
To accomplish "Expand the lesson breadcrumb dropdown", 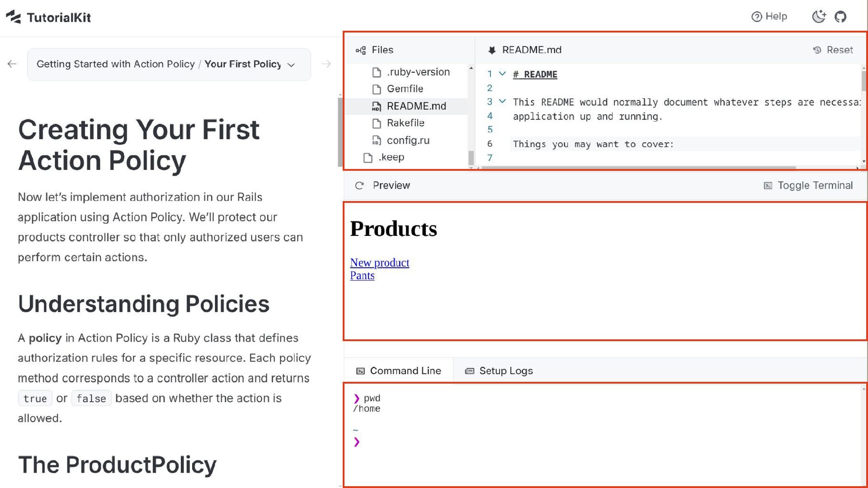I will pos(292,65).
